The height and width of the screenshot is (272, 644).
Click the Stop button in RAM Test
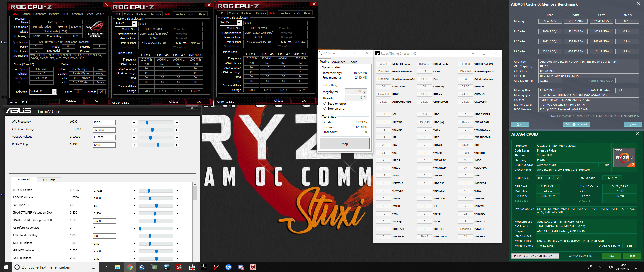click(345, 144)
